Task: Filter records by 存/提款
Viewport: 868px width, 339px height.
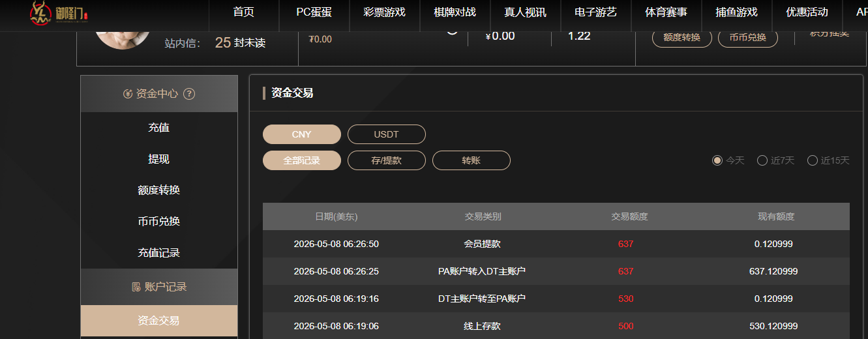Action: coord(387,160)
